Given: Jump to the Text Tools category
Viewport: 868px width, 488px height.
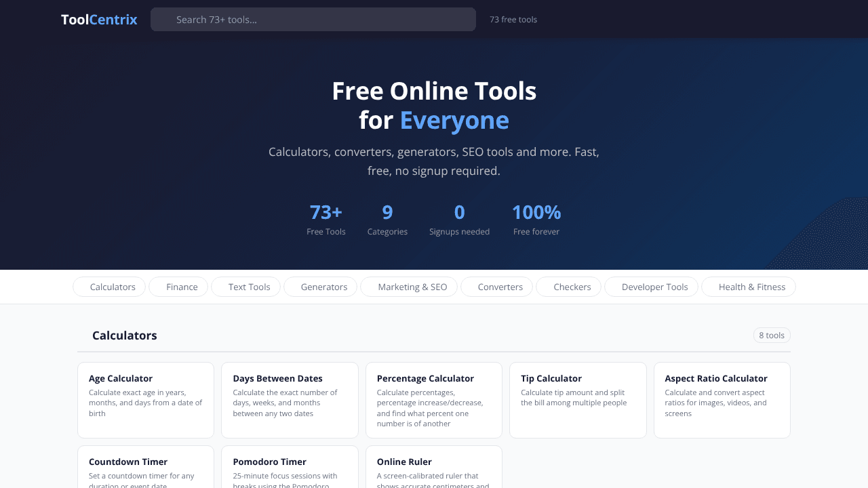Looking at the screenshot, I should tap(245, 287).
